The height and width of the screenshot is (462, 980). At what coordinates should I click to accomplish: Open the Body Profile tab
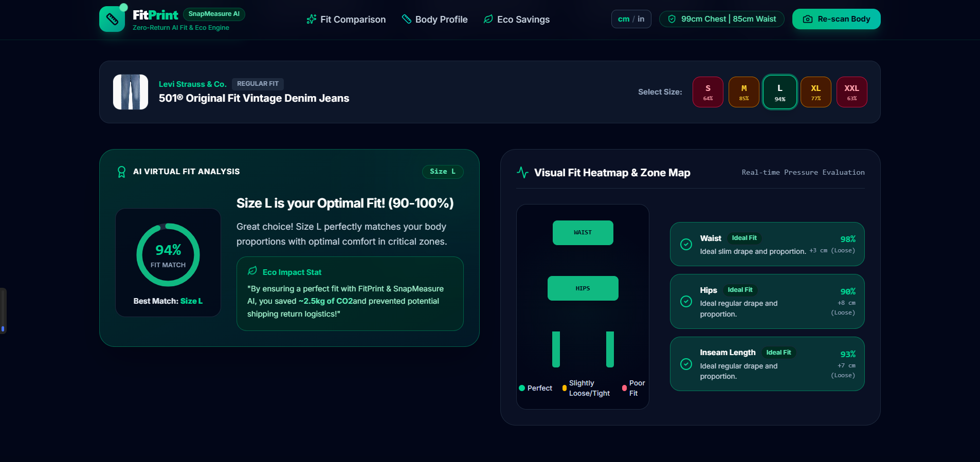click(x=434, y=20)
